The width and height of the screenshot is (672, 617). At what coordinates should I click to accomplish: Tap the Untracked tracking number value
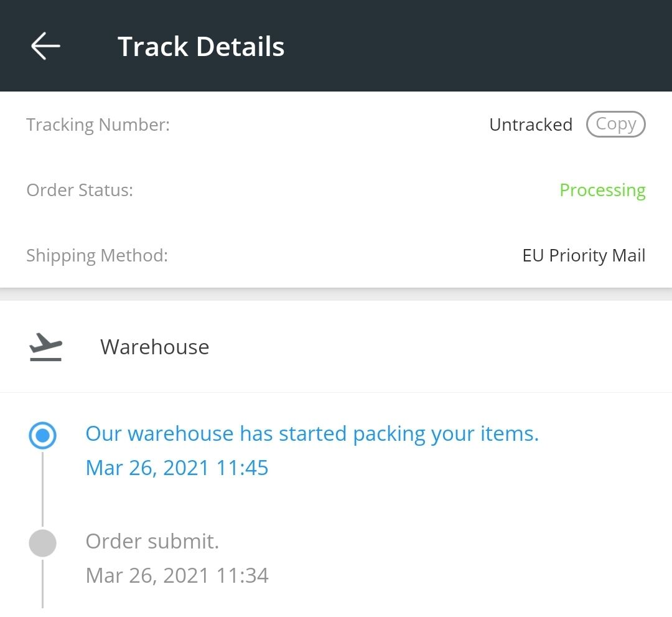(531, 125)
